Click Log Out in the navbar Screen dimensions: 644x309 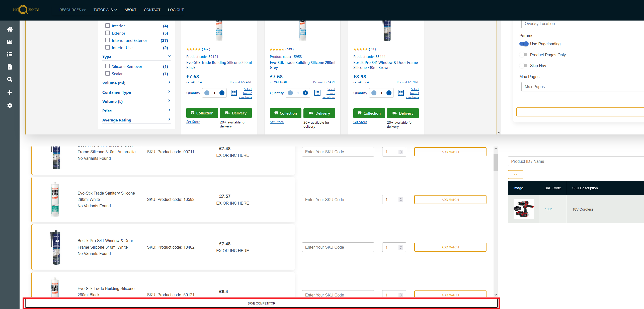(176, 10)
